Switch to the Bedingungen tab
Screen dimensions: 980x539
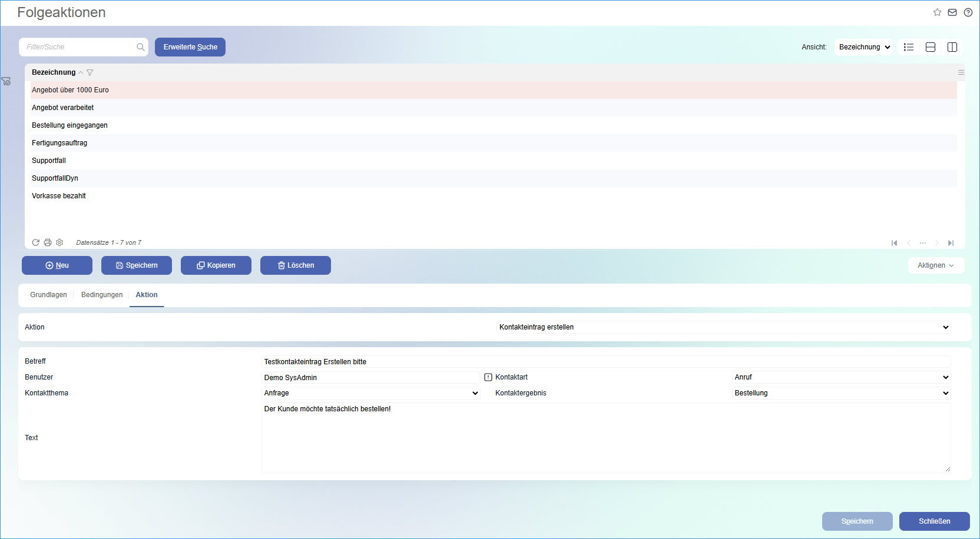[102, 295]
